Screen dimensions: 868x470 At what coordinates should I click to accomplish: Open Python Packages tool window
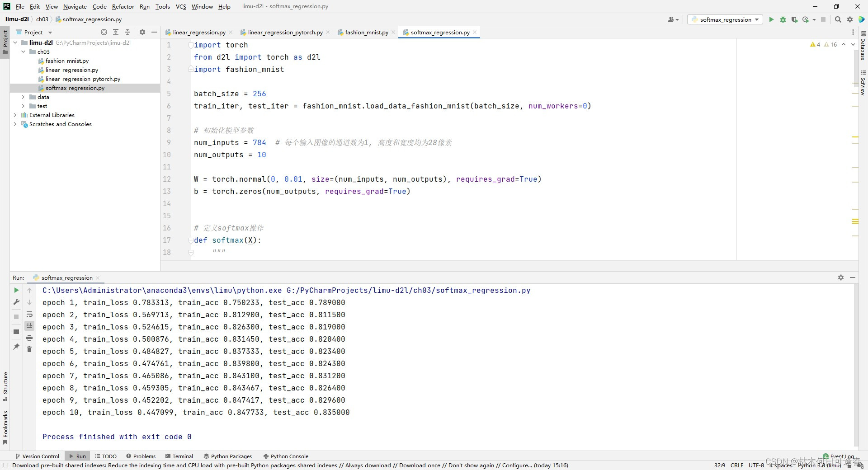tap(227, 456)
